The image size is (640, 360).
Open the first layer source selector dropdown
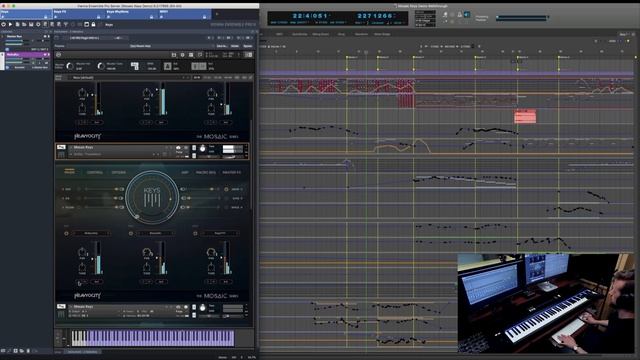click(x=91, y=233)
